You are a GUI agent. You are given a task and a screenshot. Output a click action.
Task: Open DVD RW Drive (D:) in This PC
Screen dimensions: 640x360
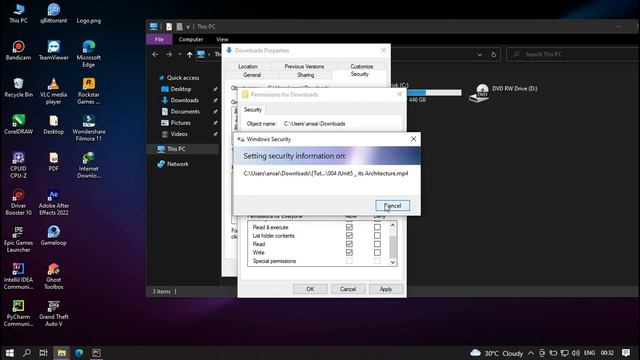pos(503,93)
